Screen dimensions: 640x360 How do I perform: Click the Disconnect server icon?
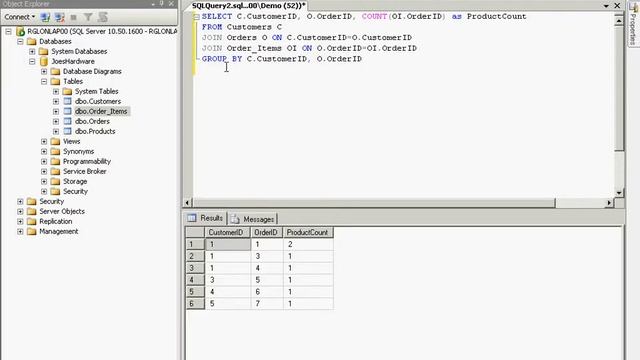60,17
